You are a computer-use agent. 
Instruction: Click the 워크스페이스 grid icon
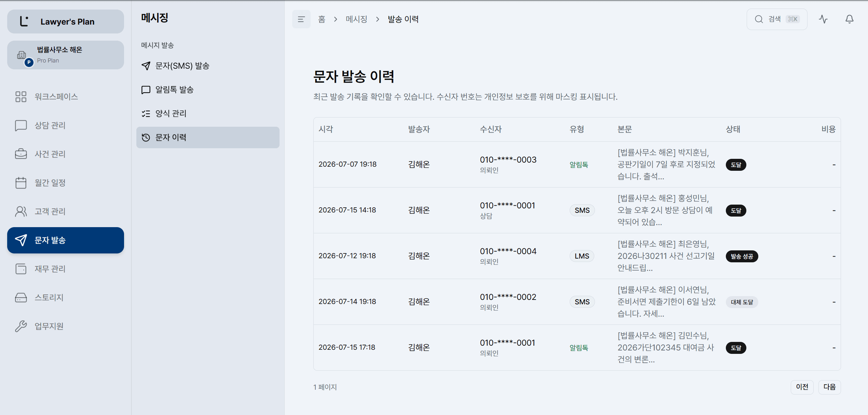(x=21, y=97)
